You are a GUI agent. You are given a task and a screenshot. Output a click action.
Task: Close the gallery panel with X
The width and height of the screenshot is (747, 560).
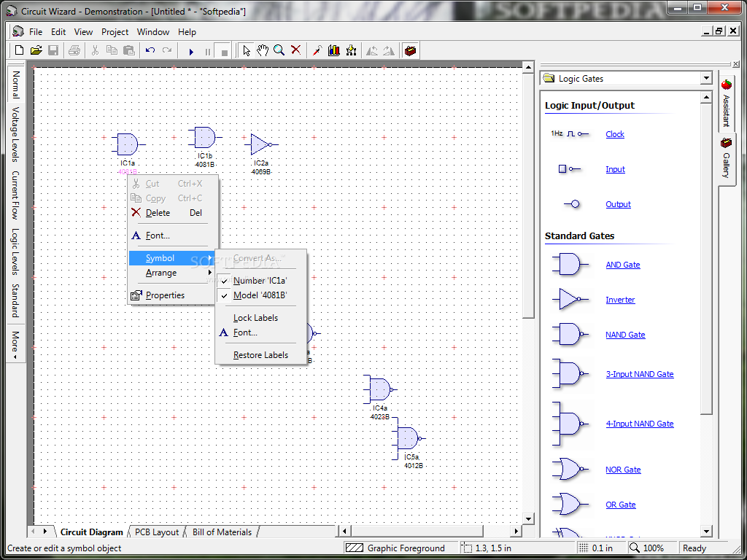pyautogui.click(x=736, y=64)
